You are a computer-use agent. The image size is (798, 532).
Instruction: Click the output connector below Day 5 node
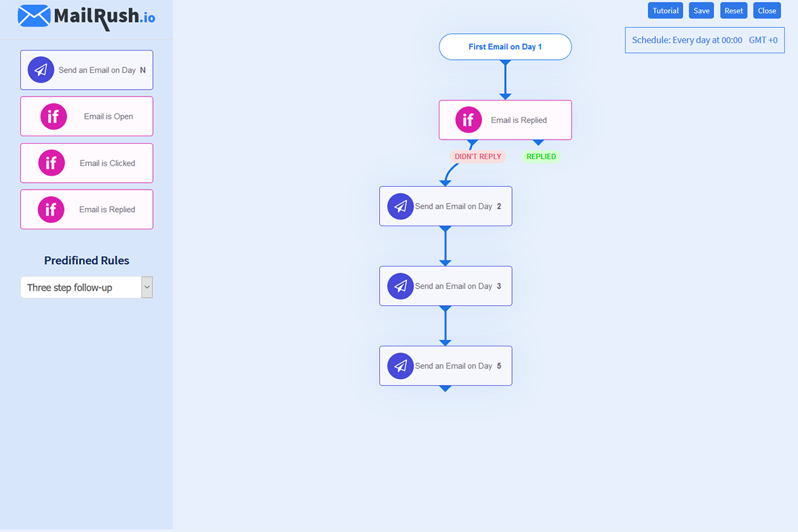(446, 388)
